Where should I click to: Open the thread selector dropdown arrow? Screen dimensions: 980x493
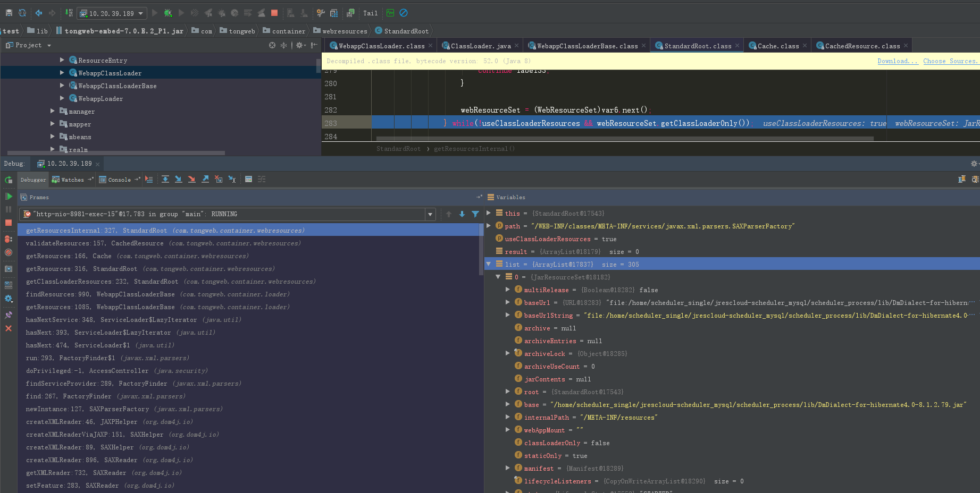pos(430,214)
